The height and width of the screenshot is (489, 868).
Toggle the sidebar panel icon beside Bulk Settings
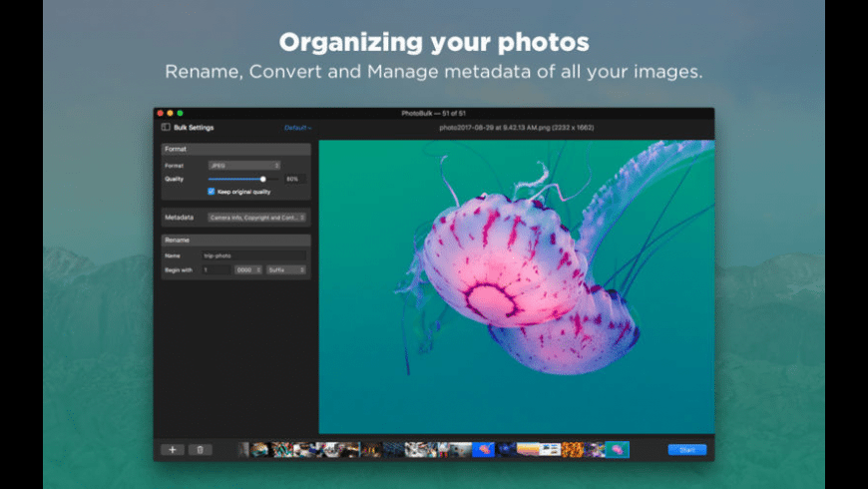tap(166, 128)
